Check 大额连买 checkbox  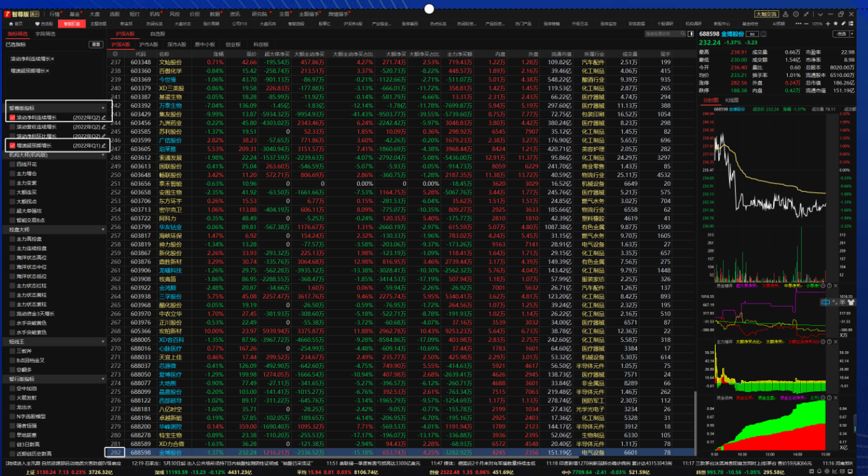13,192
